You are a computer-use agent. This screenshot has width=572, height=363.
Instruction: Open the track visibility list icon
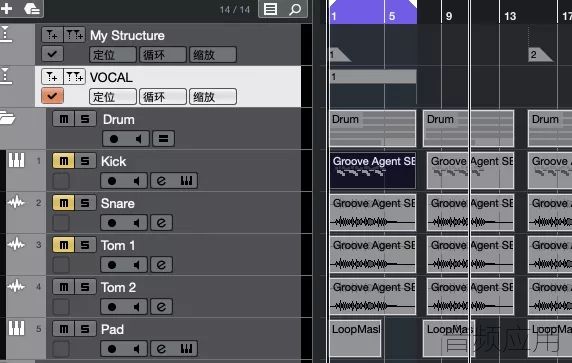click(x=271, y=9)
